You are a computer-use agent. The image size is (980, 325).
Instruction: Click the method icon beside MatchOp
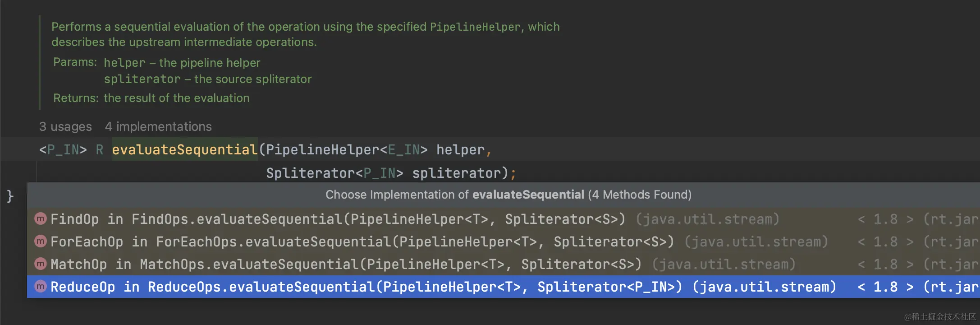click(41, 264)
